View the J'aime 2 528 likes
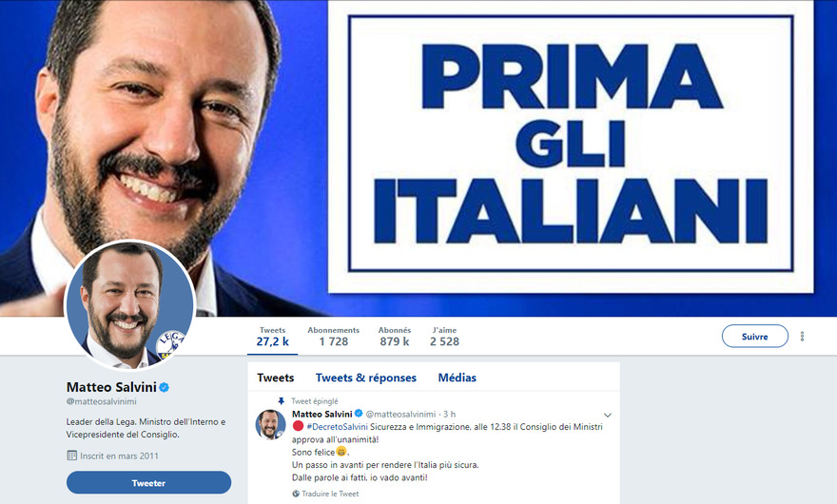The width and height of the screenshot is (837, 504). [x=444, y=337]
